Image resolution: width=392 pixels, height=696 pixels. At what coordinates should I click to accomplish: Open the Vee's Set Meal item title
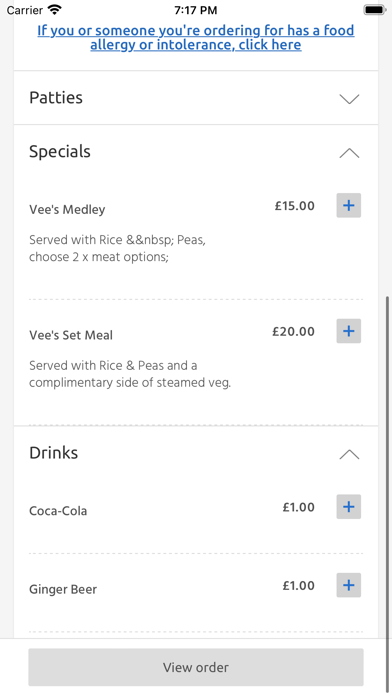71,335
